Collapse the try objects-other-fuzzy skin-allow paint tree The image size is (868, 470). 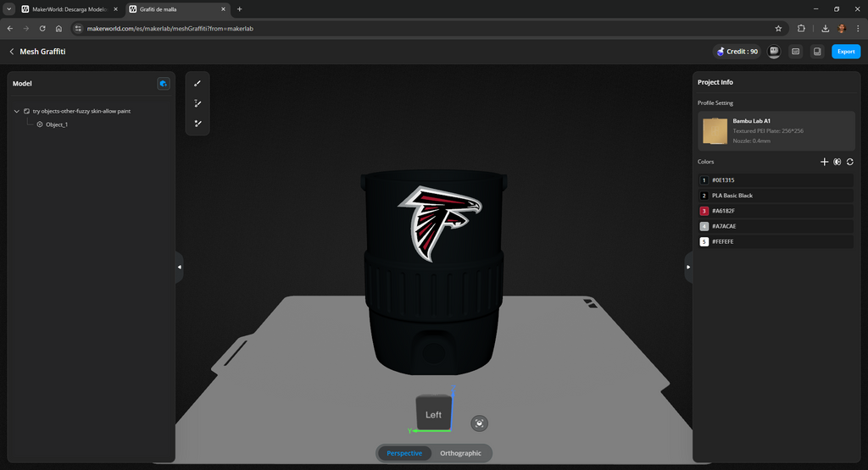[x=17, y=111]
